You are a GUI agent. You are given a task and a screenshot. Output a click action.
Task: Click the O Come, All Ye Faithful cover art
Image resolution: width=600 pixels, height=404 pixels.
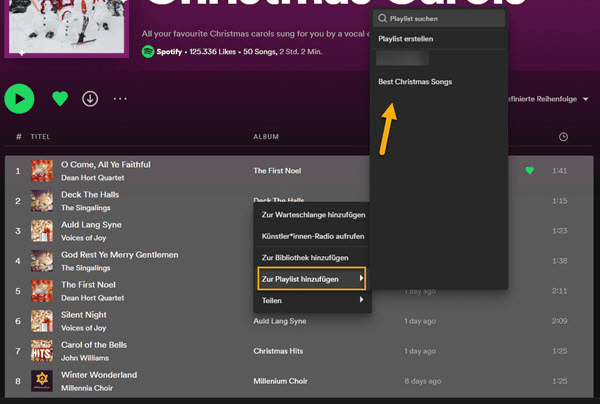(42, 171)
